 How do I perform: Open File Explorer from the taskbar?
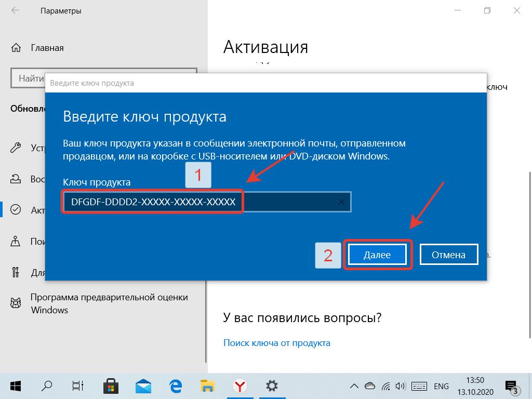click(207, 386)
